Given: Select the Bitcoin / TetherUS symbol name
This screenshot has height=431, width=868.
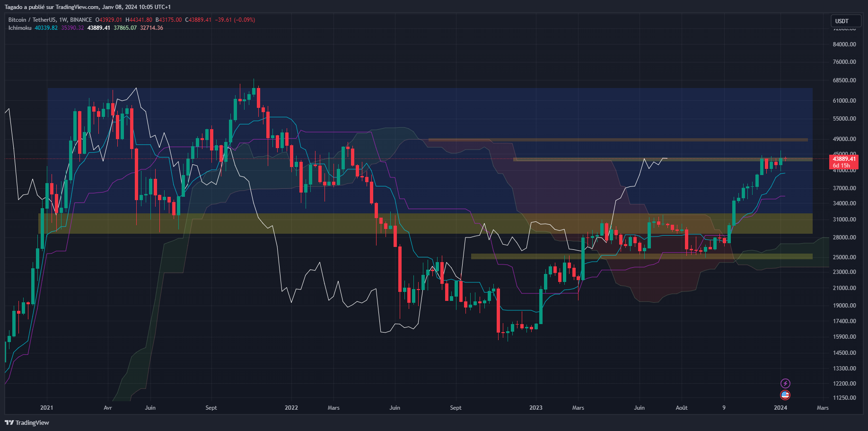Looking at the screenshot, I should pyautogui.click(x=28, y=20).
